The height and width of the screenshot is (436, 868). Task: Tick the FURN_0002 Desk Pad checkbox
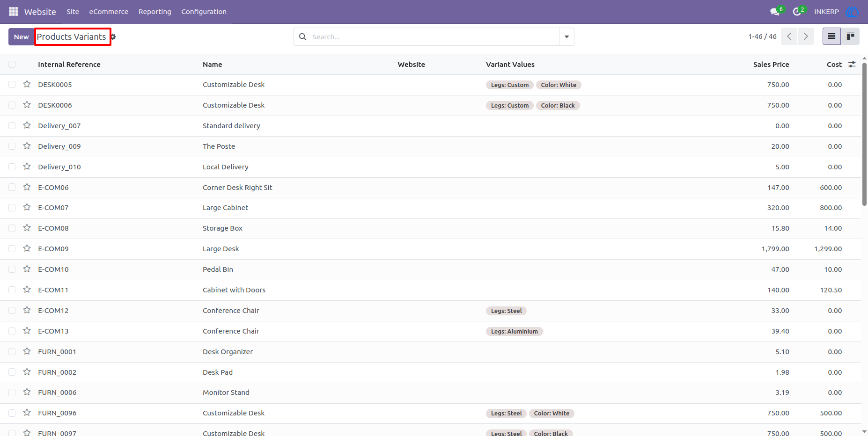click(x=12, y=372)
